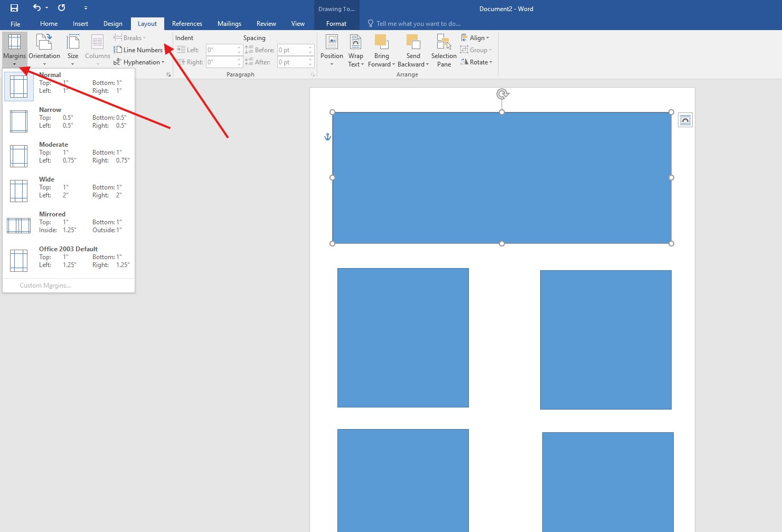The image size is (782, 532).
Task: Click the Save icon in title bar
Action: (x=14, y=8)
